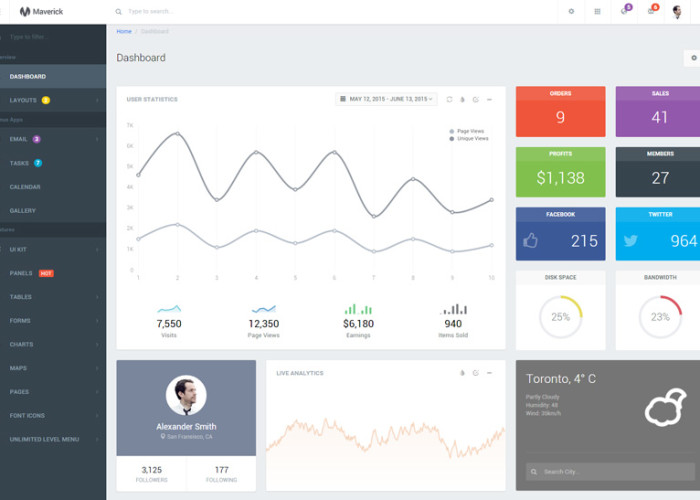Open the user avatar menu in top bar
This screenshot has height=500, width=700.
677,12
